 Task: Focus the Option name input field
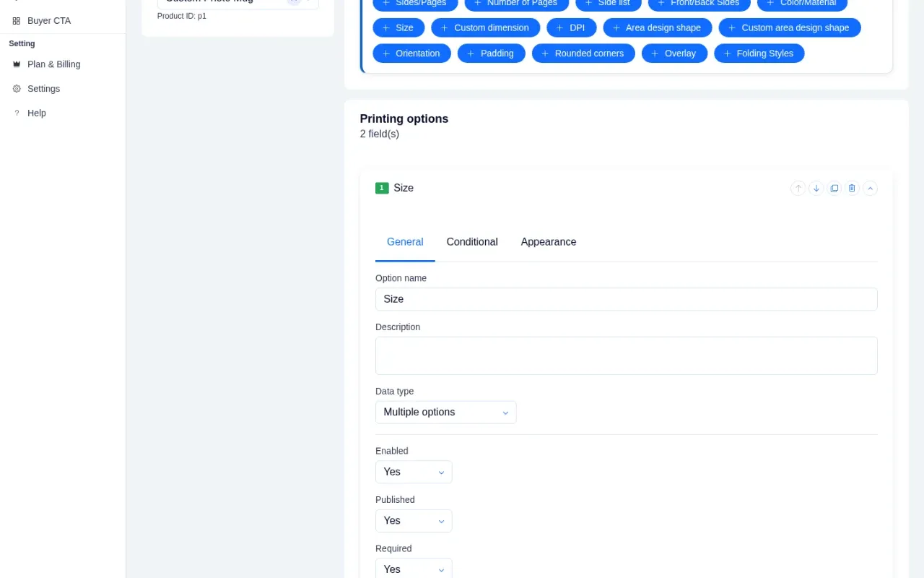tap(627, 299)
